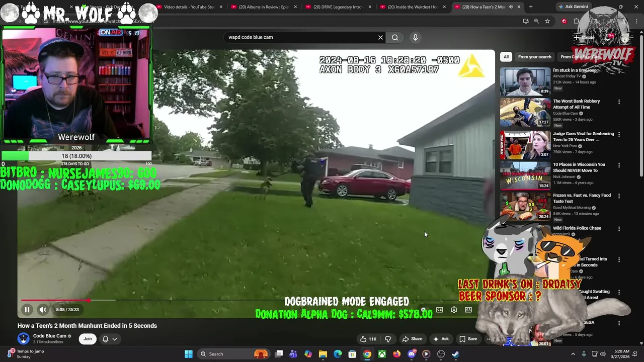Start voice search with microphone icon
The height and width of the screenshot is (362, 644).
[x=415, y=37]
